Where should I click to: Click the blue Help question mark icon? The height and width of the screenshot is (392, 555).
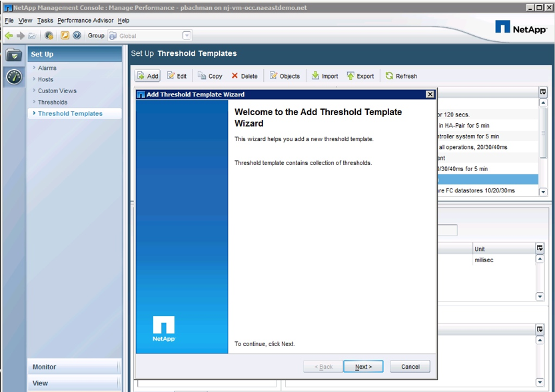point(77,35)
